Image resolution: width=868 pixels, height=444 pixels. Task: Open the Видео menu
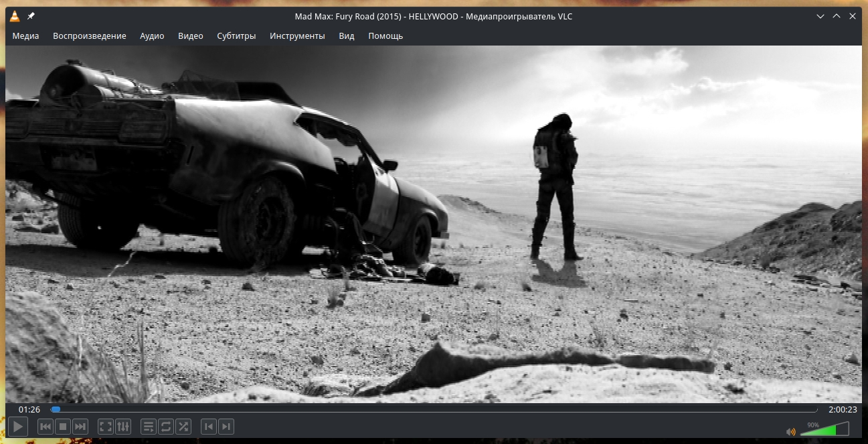(191, 36)
